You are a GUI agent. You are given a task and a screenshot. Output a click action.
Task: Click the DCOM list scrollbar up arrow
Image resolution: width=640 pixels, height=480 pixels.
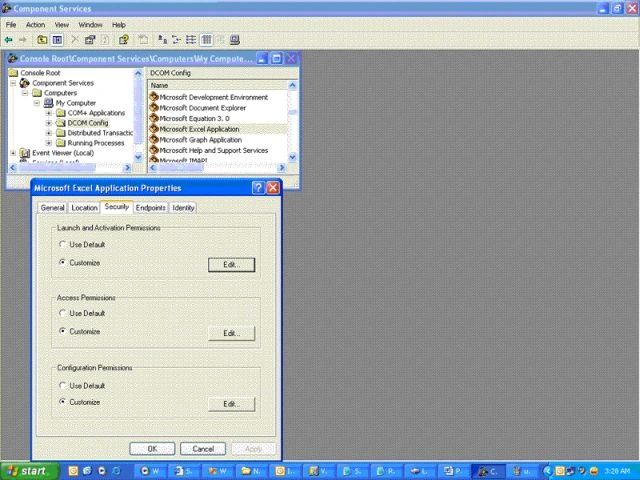pos(292,85)
